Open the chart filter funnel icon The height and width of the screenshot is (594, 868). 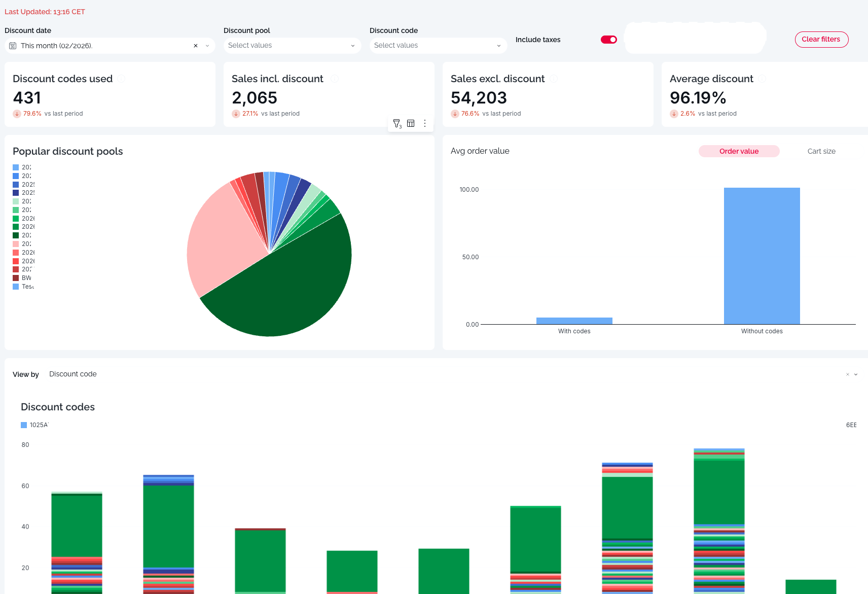(x=397, y=123)
